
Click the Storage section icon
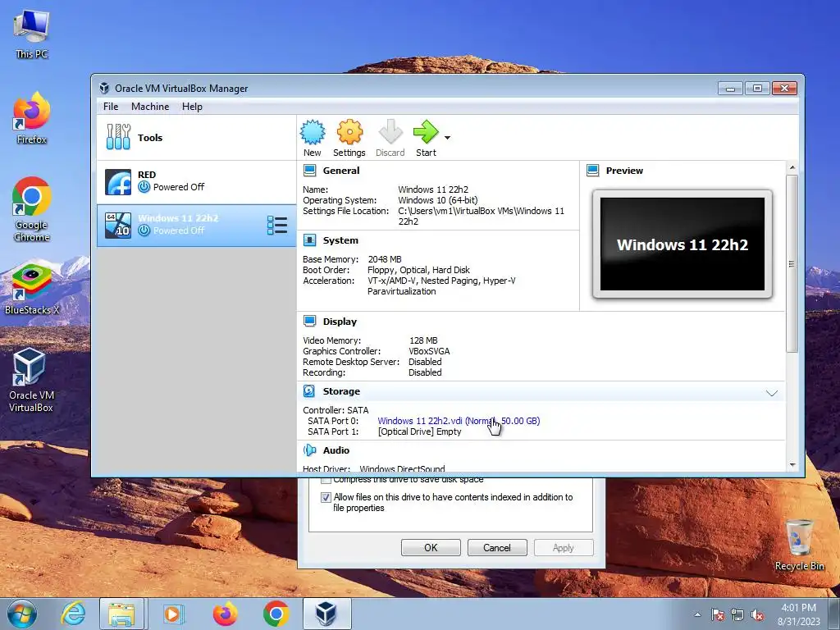pyautogui.click(x=309, y=391)
